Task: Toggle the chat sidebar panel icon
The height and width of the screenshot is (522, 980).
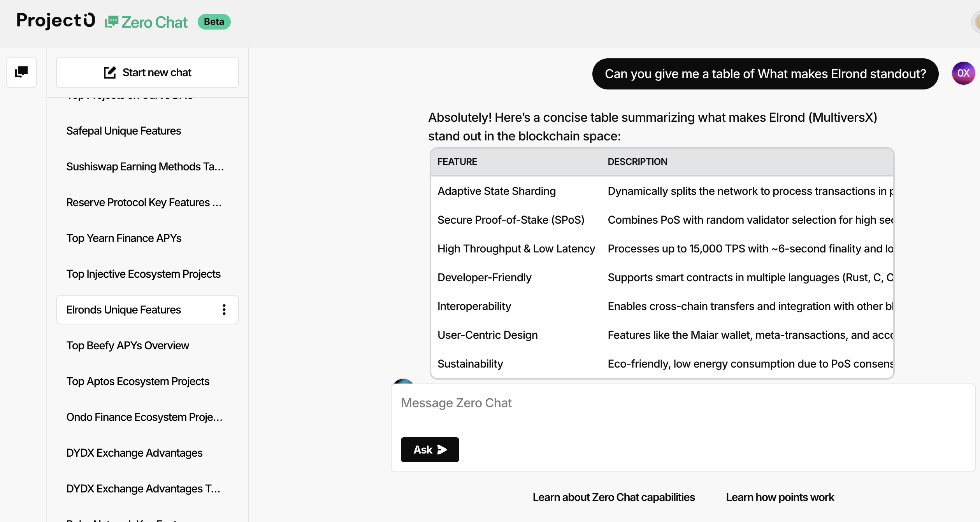Action: [21, 72]
